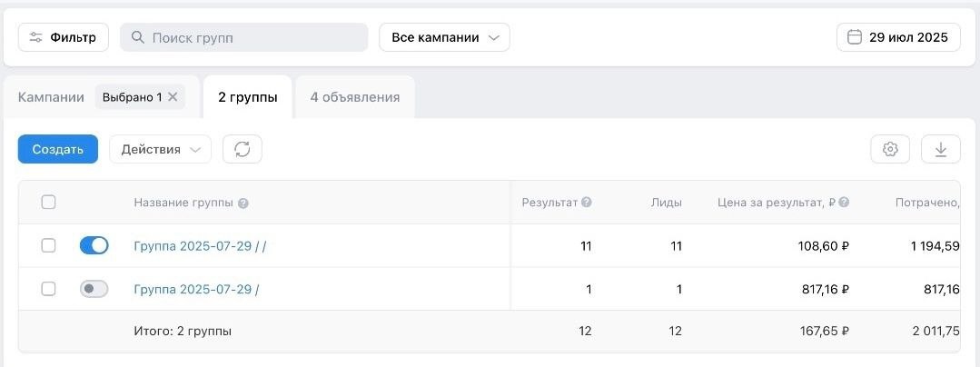Click the calendar icon in date picker

click(854, 37)
